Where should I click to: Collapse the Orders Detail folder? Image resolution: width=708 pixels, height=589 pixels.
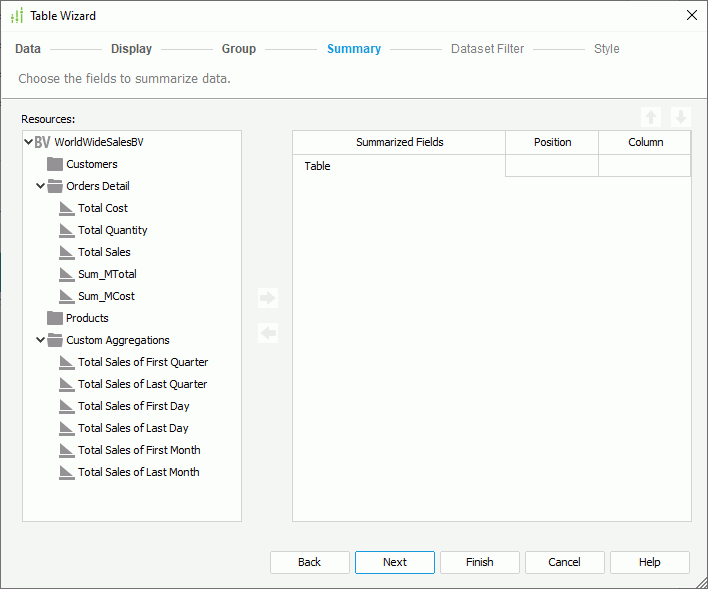click(x=40, y=186)
